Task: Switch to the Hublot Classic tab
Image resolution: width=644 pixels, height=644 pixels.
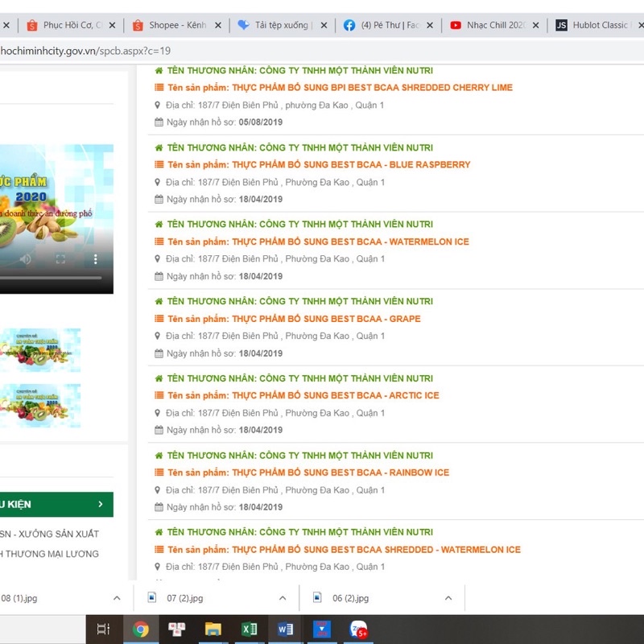Action: tap(600, 26)
